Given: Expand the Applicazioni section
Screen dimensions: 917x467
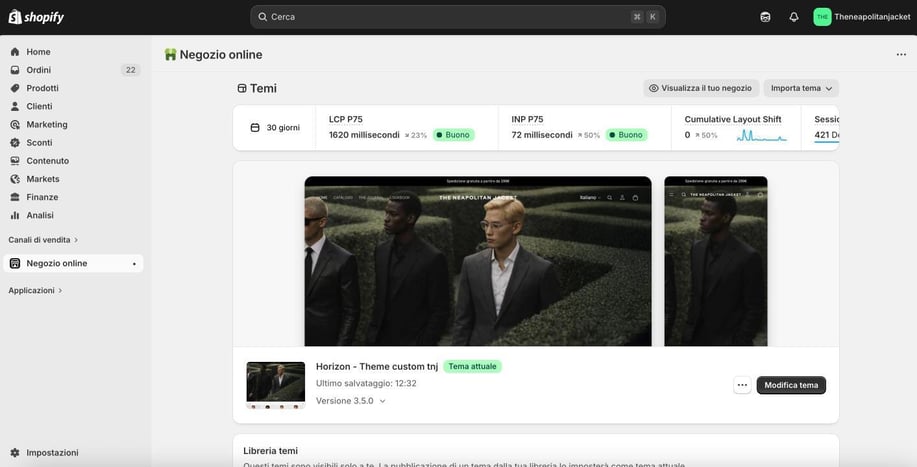Looking at the screenshot, I should [x=35, y=291].
